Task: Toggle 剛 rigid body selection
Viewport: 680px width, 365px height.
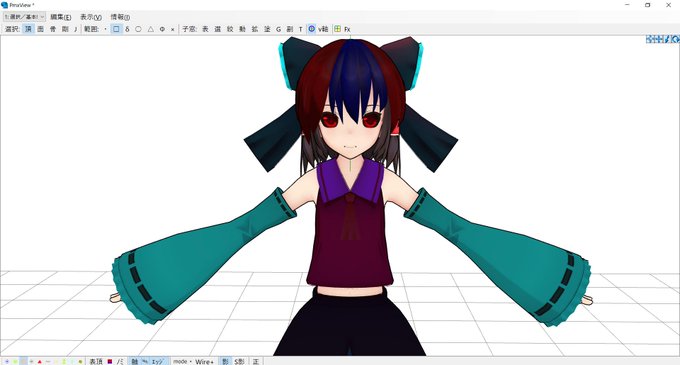Action: coord(65,29)
